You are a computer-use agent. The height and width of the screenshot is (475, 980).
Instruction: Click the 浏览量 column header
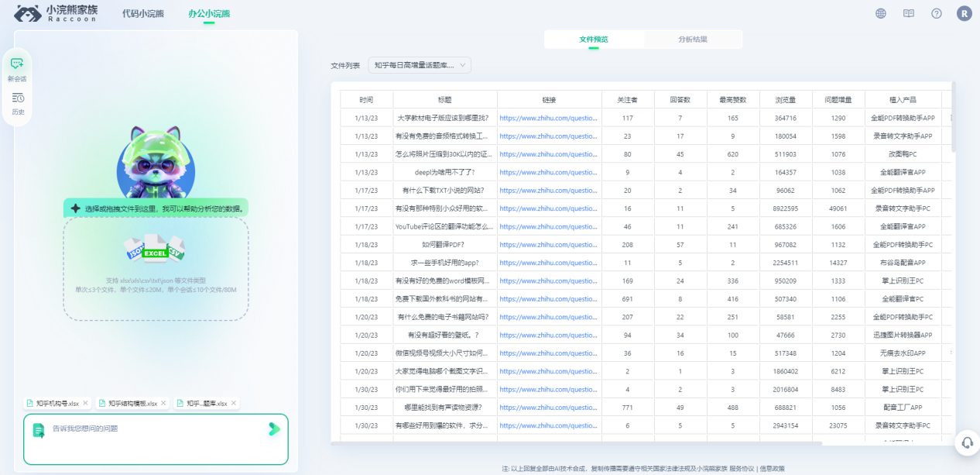pos(785,100)
